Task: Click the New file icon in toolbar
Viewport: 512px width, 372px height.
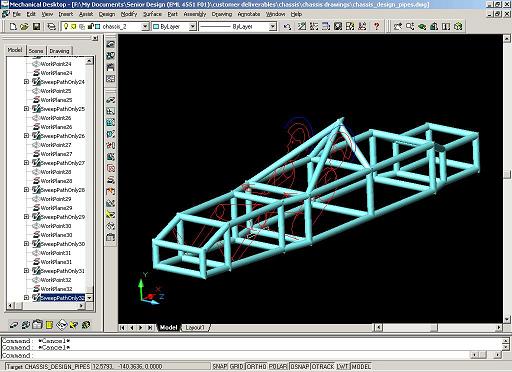Action: (13, 26)
